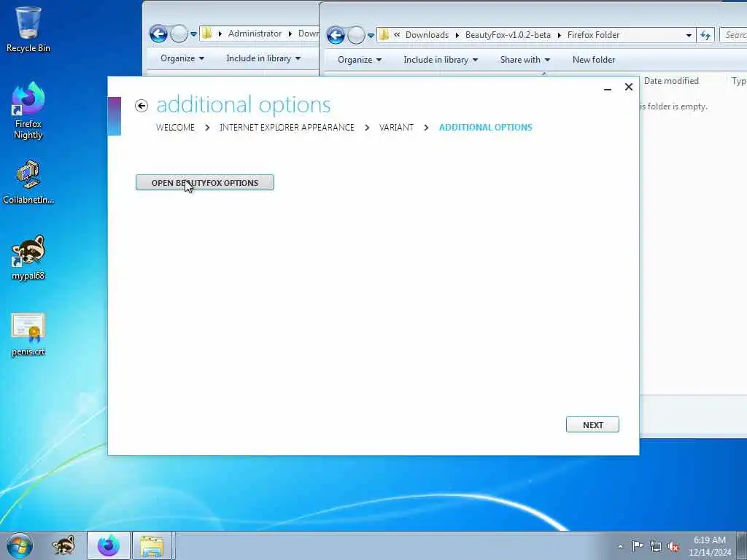The height and width of the screenshot is (560, 747).
Task: Go back using the circular arrow icon in the additional options header
Action: point(142,106)
